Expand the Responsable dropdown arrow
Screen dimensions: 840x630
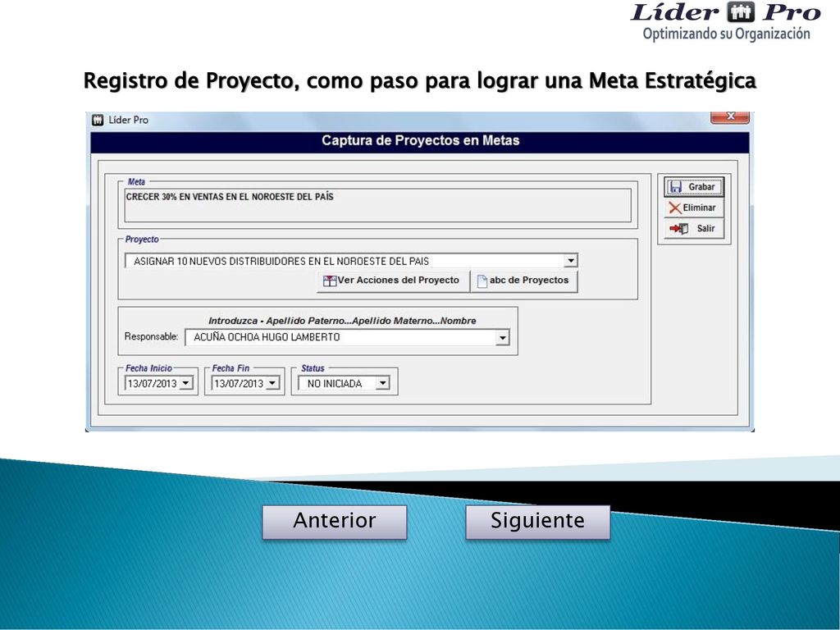503,337
